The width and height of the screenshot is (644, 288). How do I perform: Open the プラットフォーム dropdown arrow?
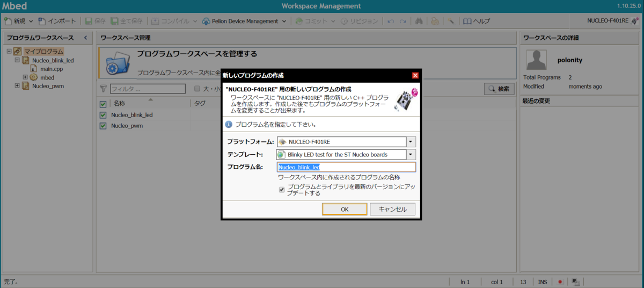(411, 142)
